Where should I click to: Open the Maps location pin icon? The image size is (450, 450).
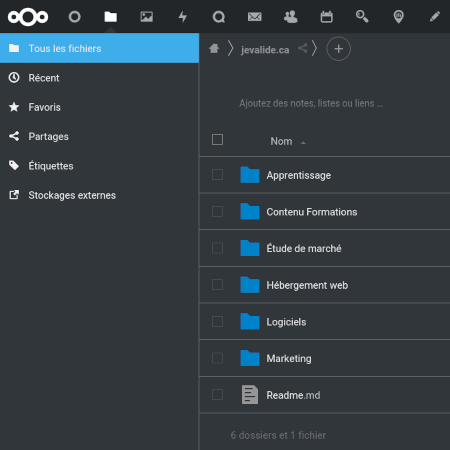399,17
